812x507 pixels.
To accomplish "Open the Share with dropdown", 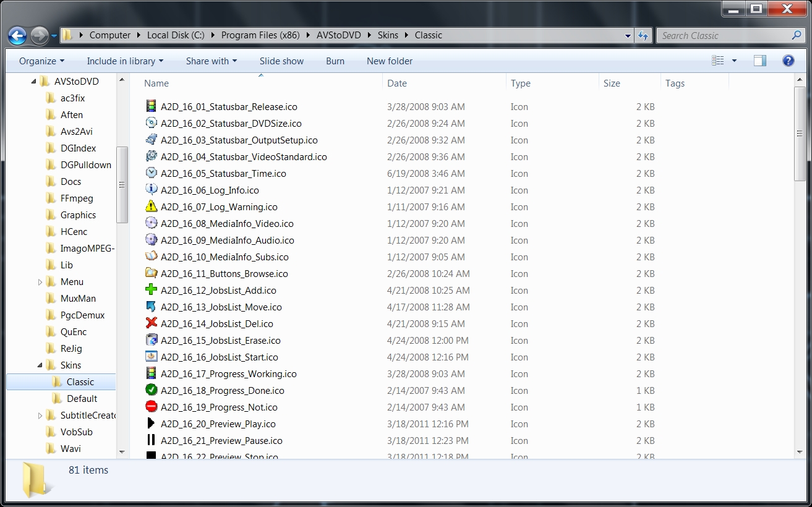I will tap(212, 61).
